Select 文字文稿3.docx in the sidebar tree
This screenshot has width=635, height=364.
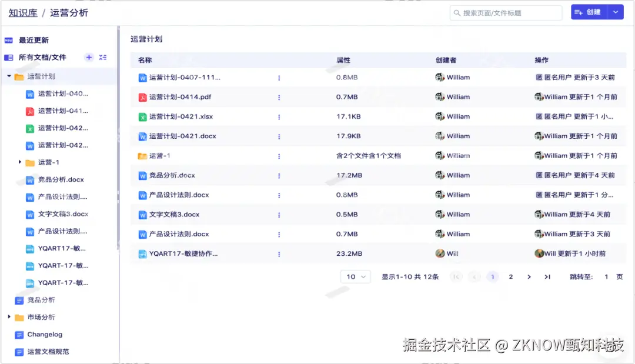(63, 214)
